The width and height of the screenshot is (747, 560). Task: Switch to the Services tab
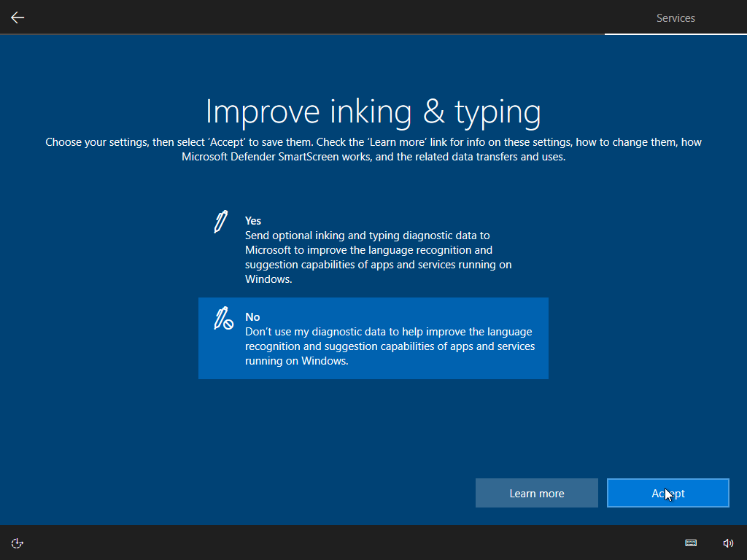pos(676,18)
